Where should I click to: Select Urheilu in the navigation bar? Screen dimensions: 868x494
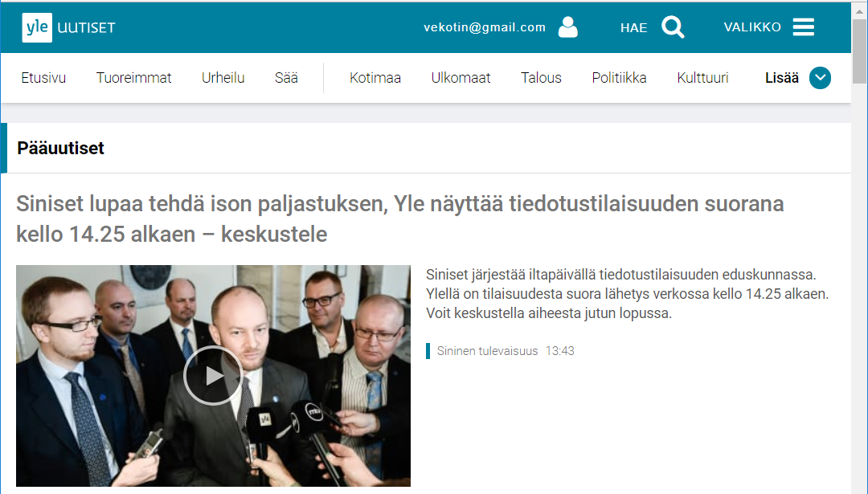(x=223, y=78)
